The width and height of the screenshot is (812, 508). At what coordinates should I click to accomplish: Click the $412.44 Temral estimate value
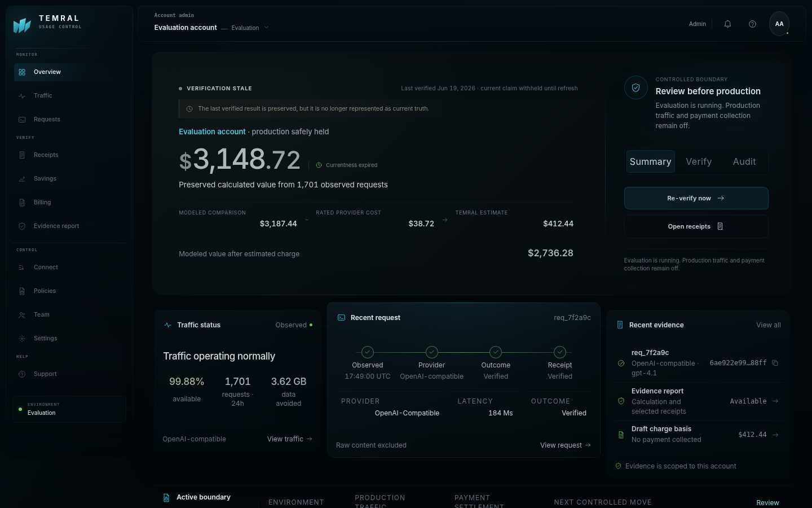pyautogui.click(x=558, y=224)
